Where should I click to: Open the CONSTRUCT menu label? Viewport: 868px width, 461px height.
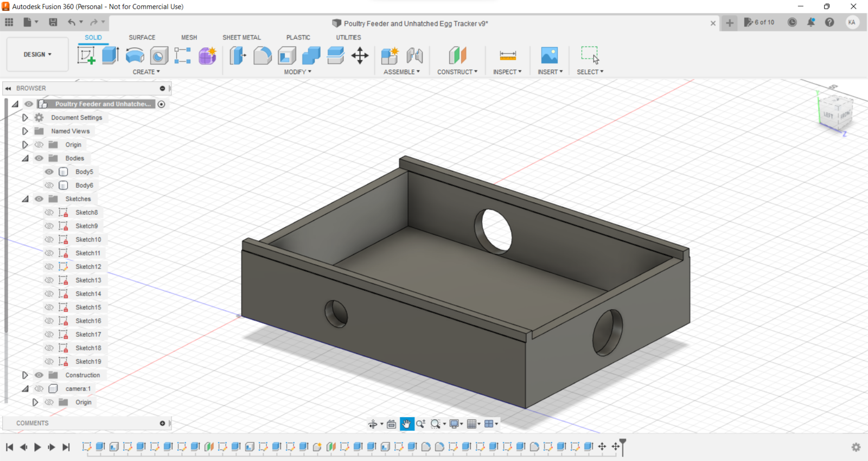[457, 72]
